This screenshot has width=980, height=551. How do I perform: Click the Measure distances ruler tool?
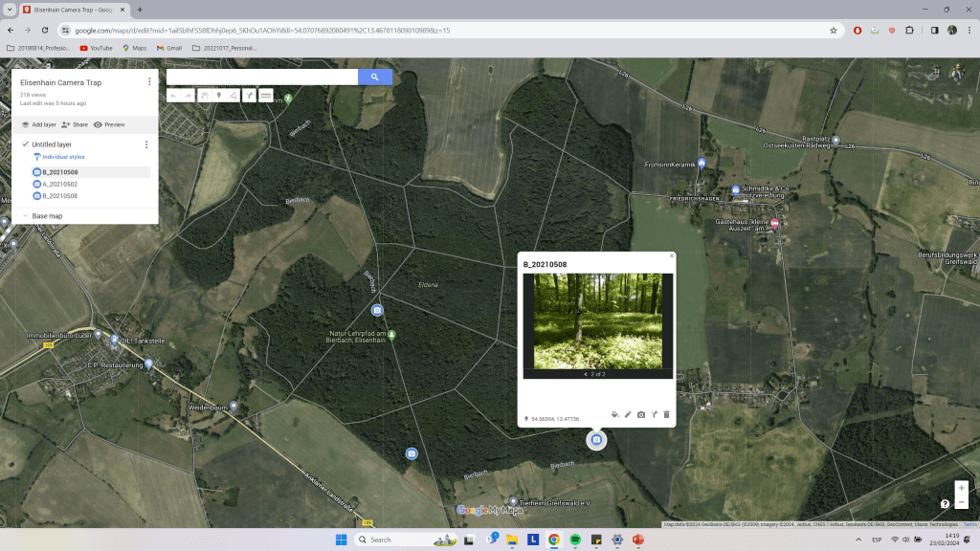click(265, 96)
